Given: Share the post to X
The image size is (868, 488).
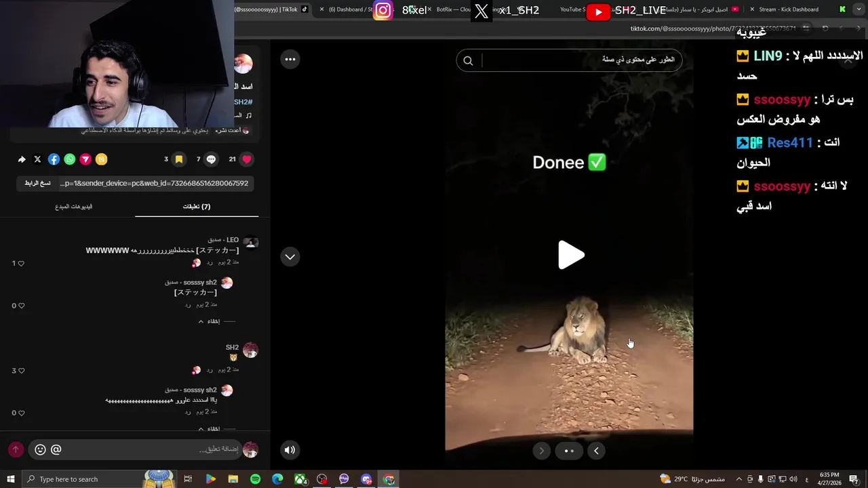Looking at the screenshot, I should (x=37, y=159).
